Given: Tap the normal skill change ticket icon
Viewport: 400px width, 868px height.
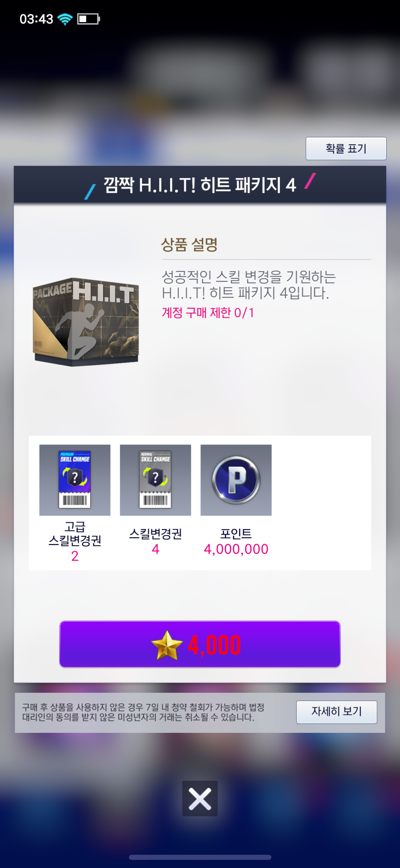Looking at the screenshot, I should coord(155,480).
